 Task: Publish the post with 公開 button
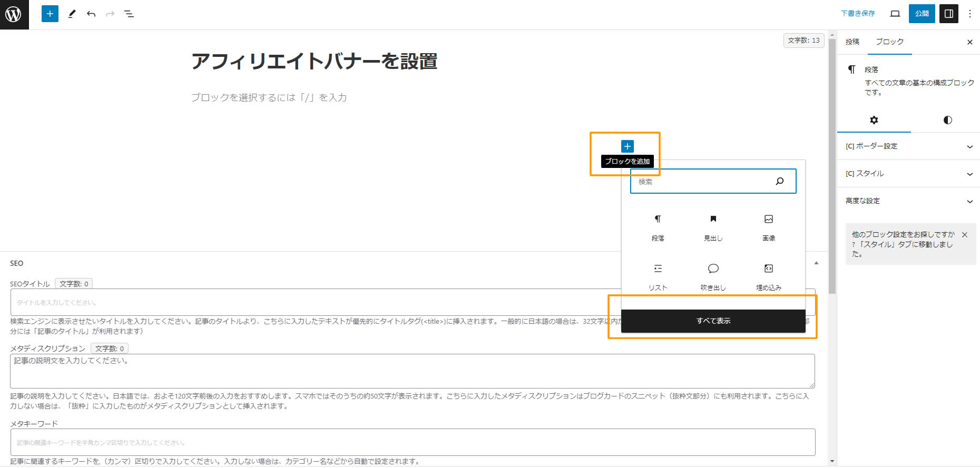[922, 14]
